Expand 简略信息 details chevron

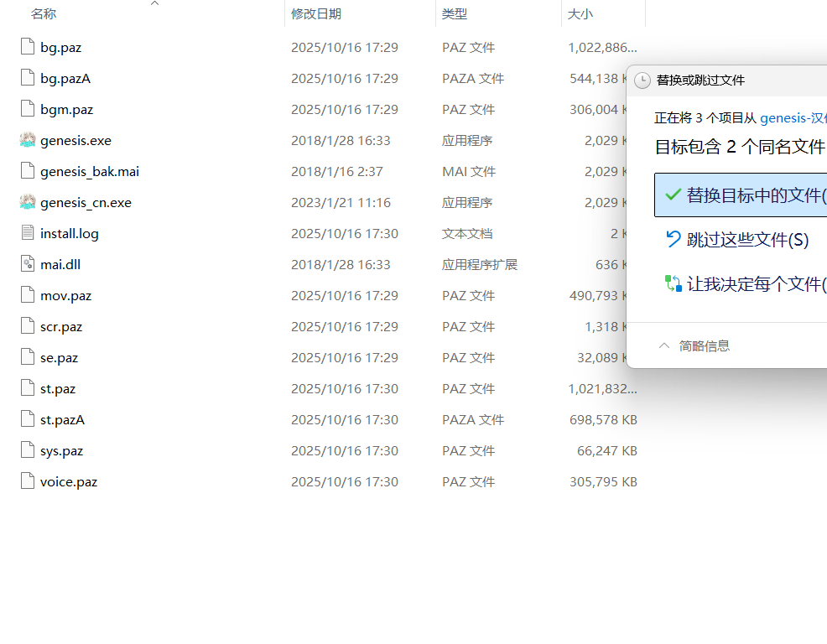click(x=664, y=345)
